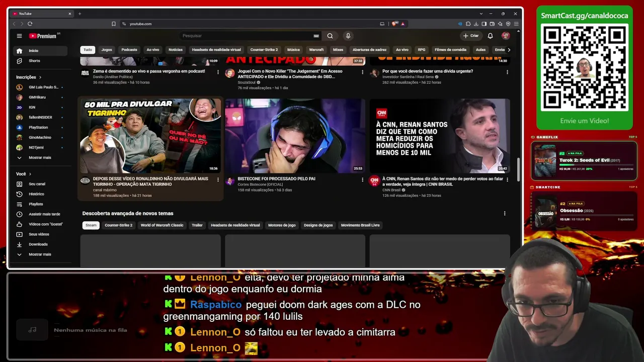Screen dimensions: 644x362
Task: Open the browser downloads icon
Action: point(476,24)
